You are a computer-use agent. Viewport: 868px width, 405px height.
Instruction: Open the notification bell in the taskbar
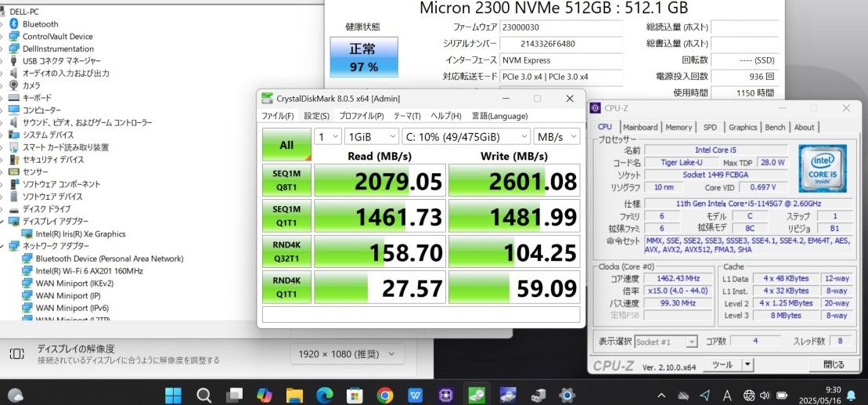[851, 395]
